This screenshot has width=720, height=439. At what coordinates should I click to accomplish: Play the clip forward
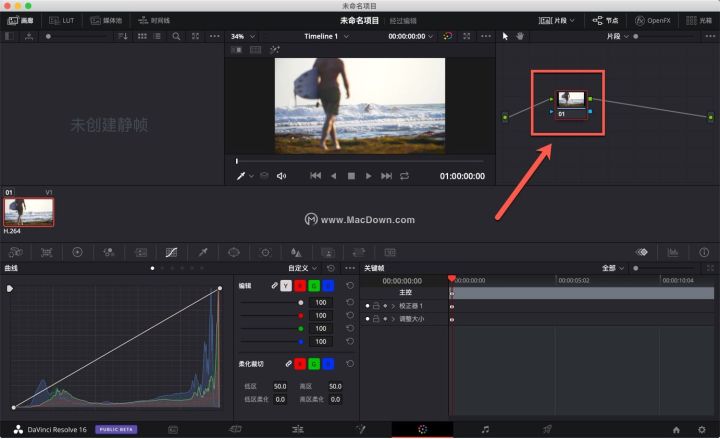tap(368, 176)
